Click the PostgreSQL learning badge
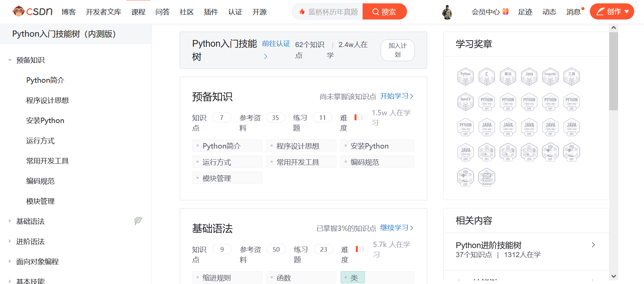 (550, 77)
